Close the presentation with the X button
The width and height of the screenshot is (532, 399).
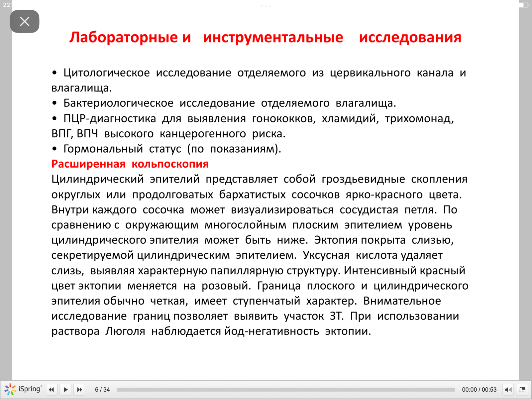[25, 22]
